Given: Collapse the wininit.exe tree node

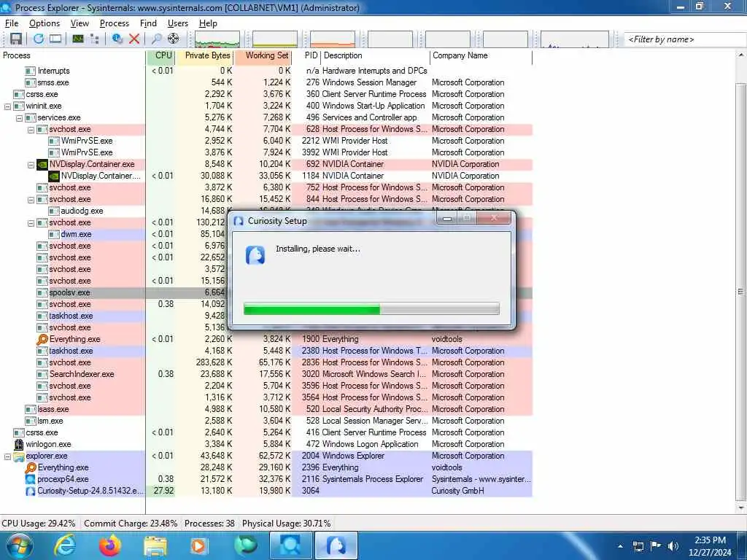Looking at the screenshot, I should pos(7,106).
